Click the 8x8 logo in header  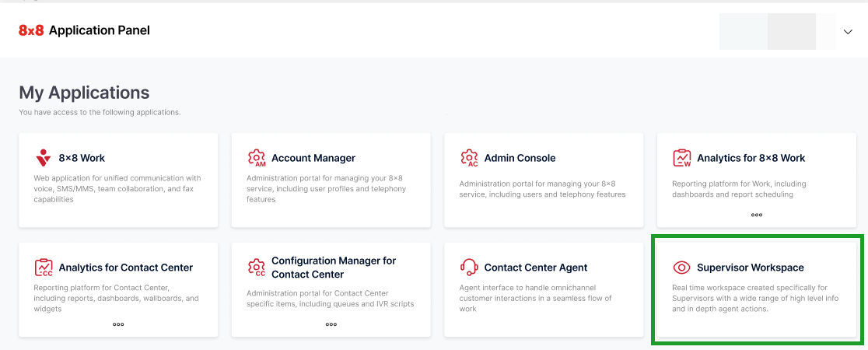click(31, 30)
